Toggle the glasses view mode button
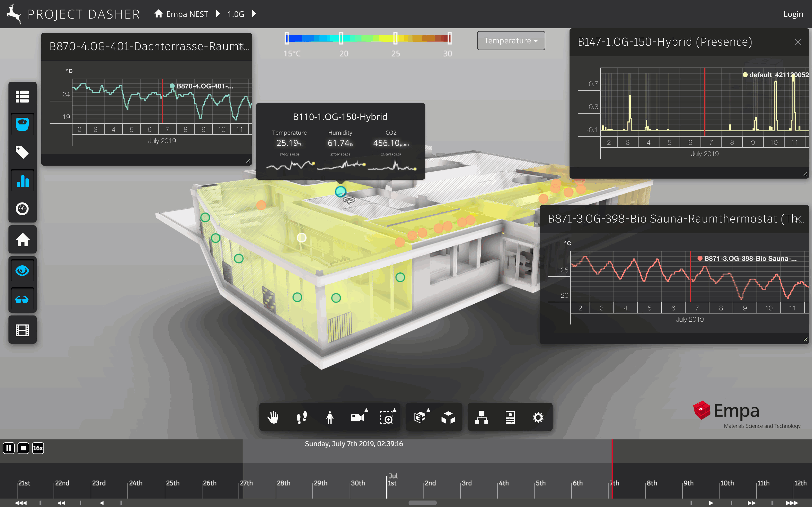Image resolution: width=812 pixels, height=507 pixels. (23, 299)
